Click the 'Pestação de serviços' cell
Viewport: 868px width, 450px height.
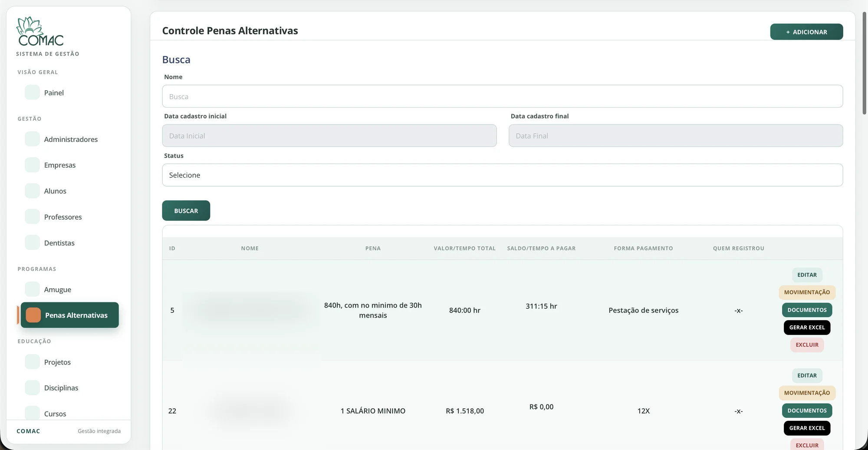click(643, 310)
